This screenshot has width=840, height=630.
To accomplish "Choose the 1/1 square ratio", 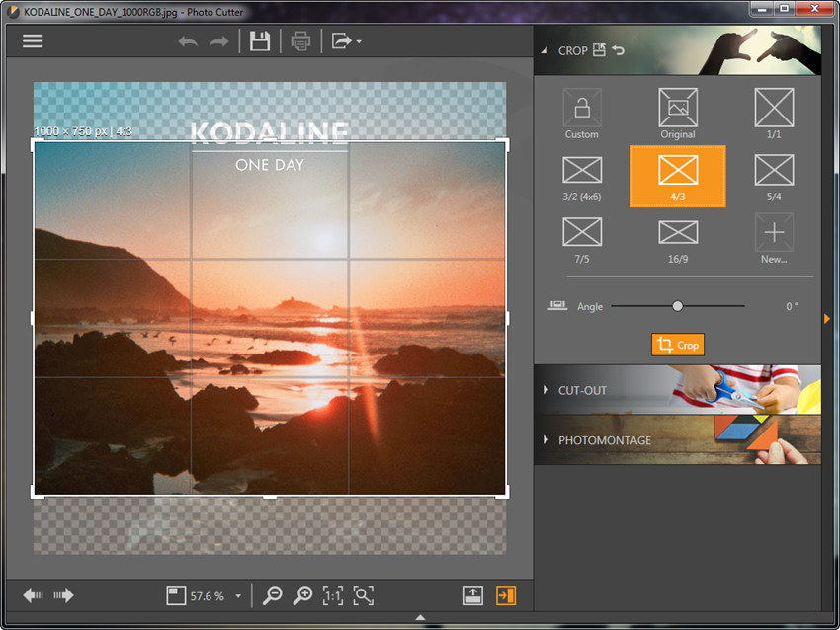I will 774,114.
